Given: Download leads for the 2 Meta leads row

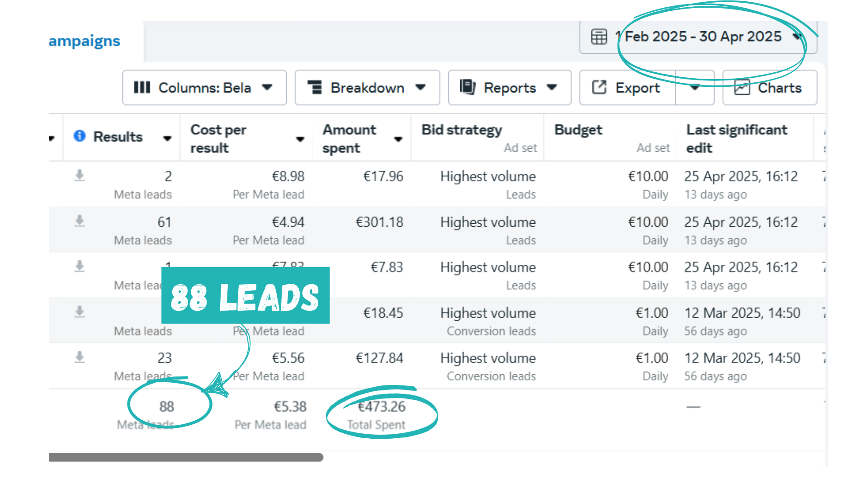Looking at the screenshot, I should [x=80, y=175].
